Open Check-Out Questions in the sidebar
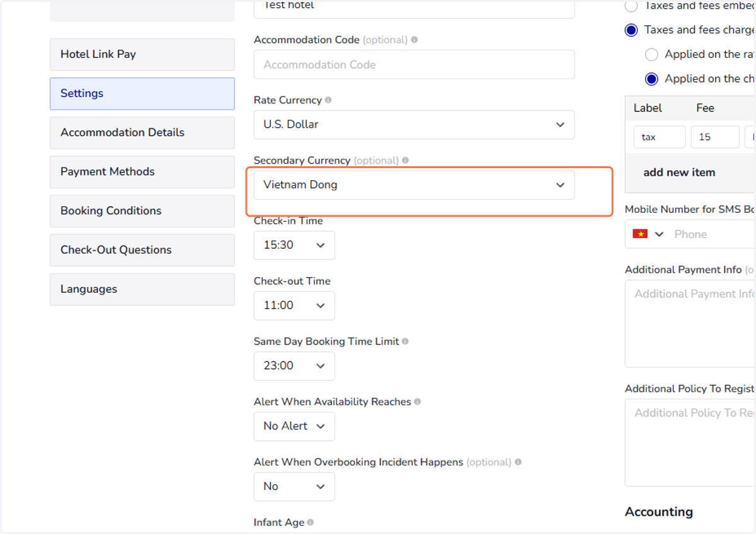 click(x=142, y=250)
